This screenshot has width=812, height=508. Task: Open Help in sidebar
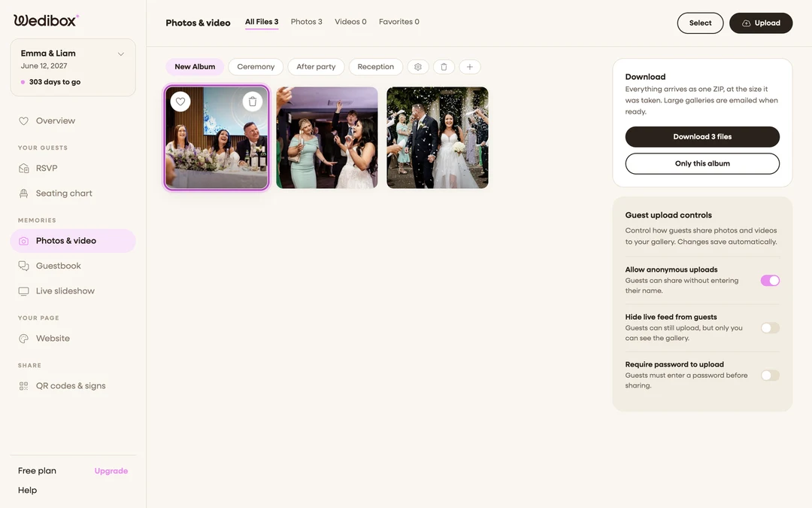pos(28,491)
